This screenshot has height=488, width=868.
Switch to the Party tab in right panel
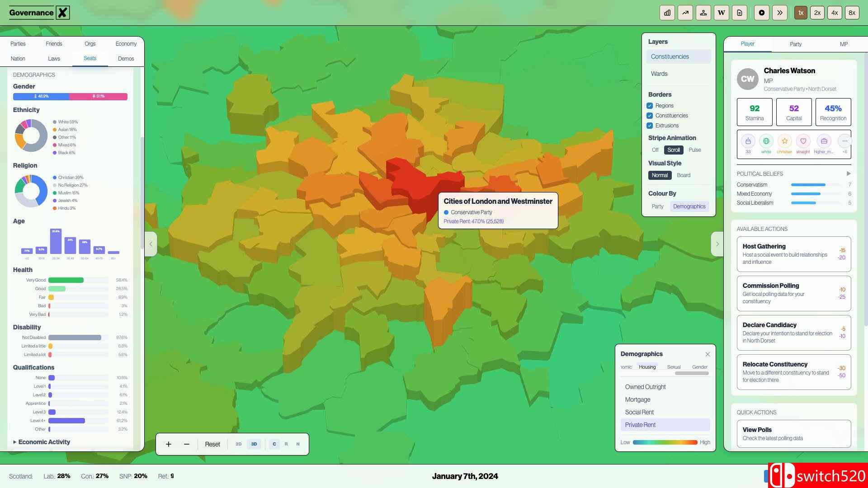pyautogui.click(x=796, y=44)
